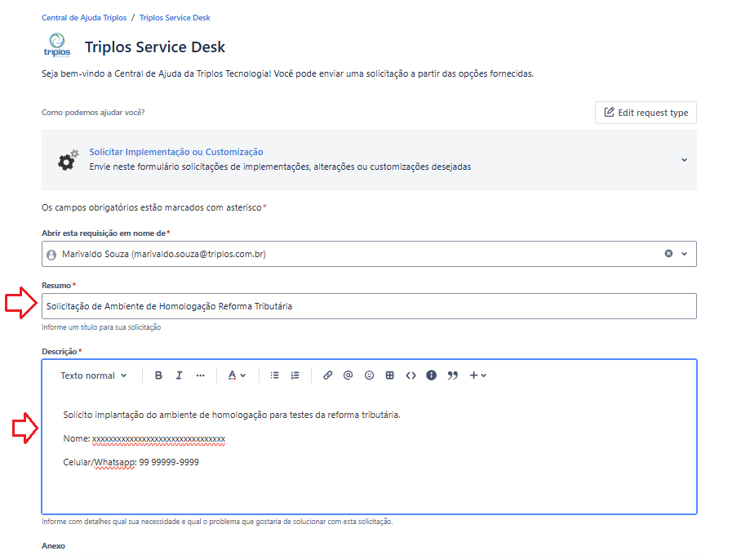Open more text formatting options (ellipsis)

tap(200, 376)
